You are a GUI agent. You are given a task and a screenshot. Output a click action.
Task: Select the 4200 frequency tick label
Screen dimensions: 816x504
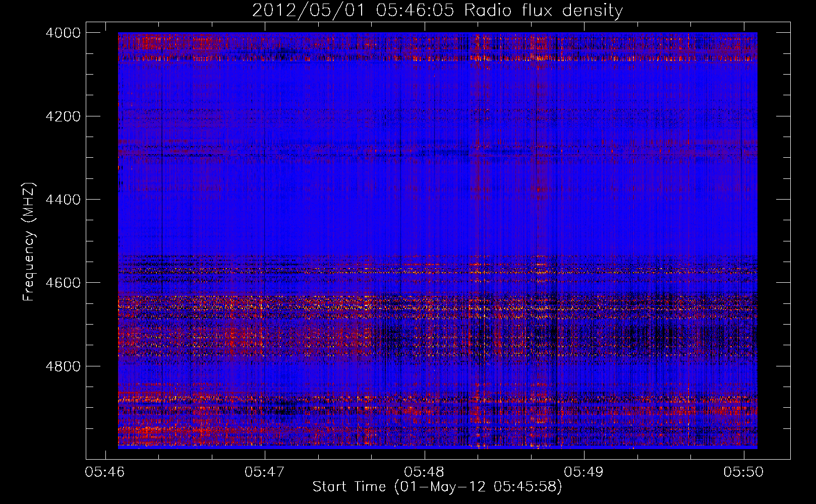(63, 116)
